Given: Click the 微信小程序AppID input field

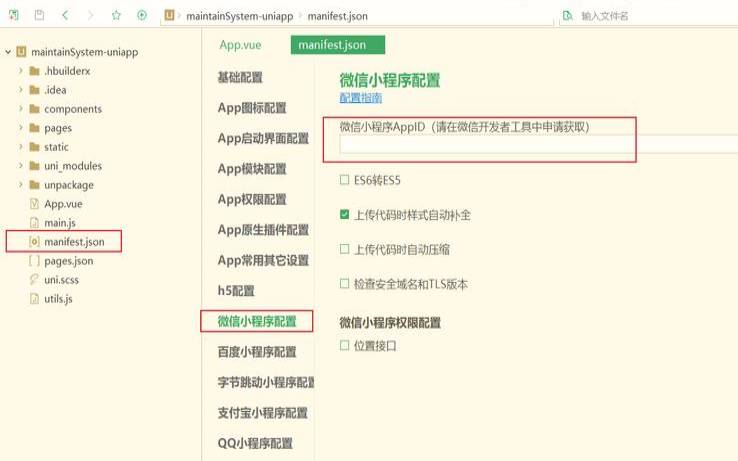Looking at the screenshot, I should tap(538, 144).
